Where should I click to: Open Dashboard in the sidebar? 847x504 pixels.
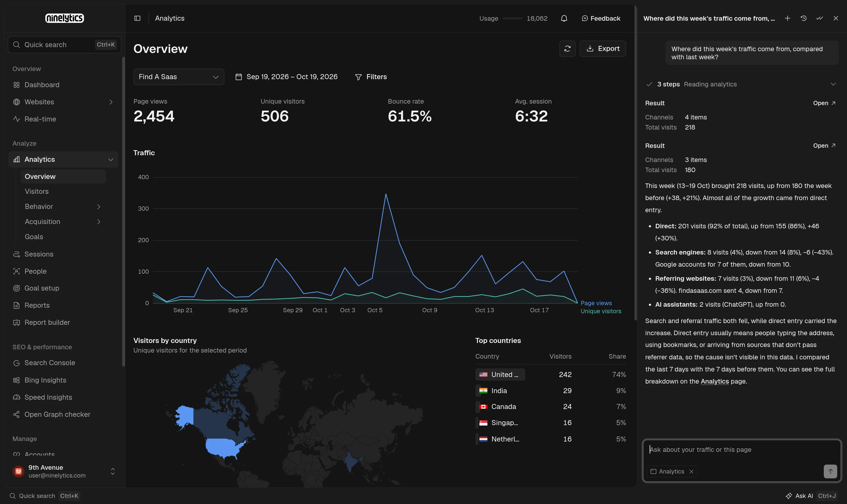(x=63, y=85)
